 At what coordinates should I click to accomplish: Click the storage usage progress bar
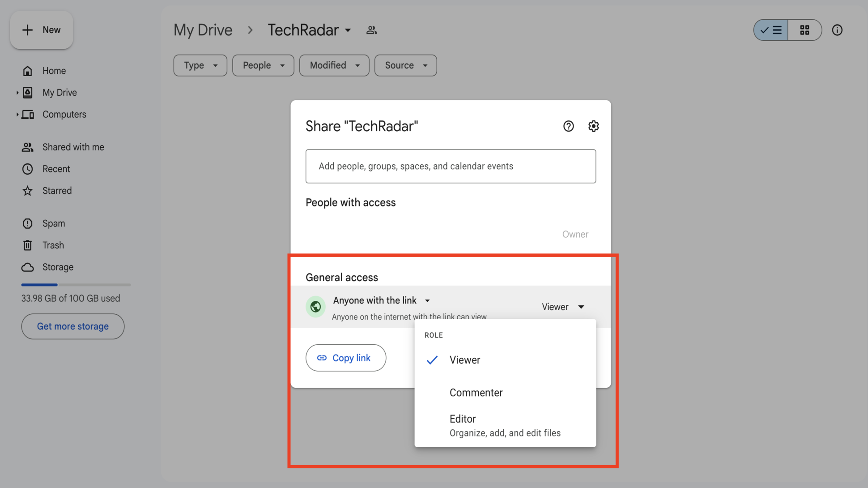click(75, 285)
